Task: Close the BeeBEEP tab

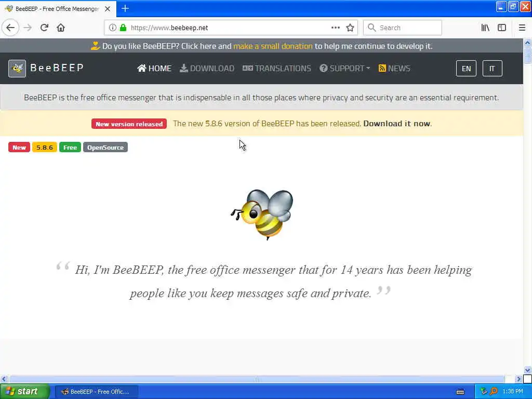Action: [108, 9]
